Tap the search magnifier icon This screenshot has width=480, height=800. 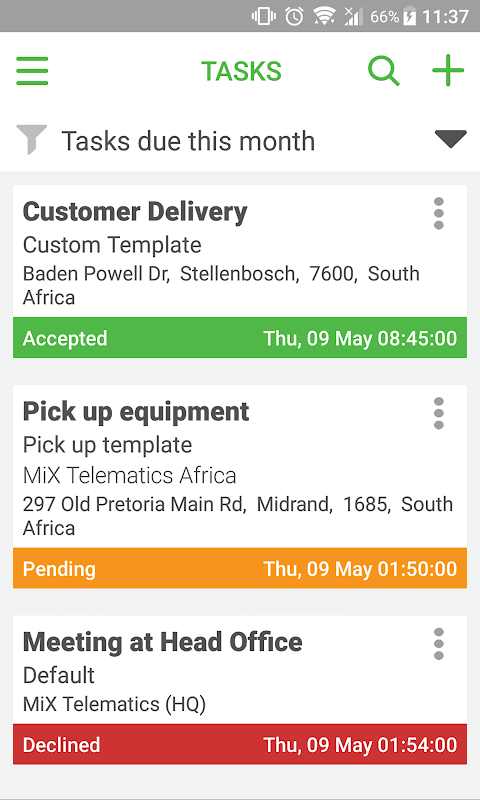[x=384, y=71]
